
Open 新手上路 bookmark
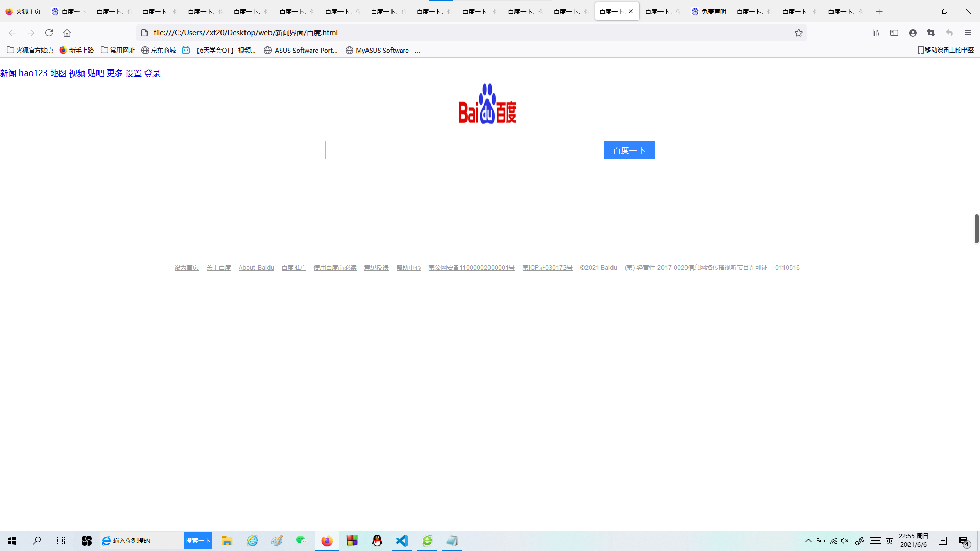[x=77, y=50]
